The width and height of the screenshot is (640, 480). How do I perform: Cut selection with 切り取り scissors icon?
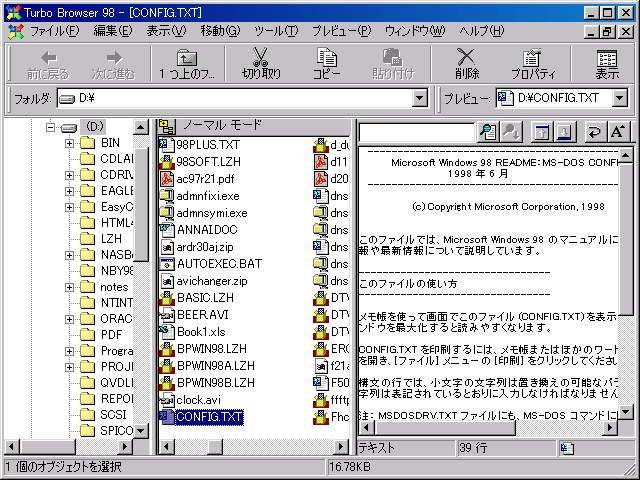(x=261, y=64)
